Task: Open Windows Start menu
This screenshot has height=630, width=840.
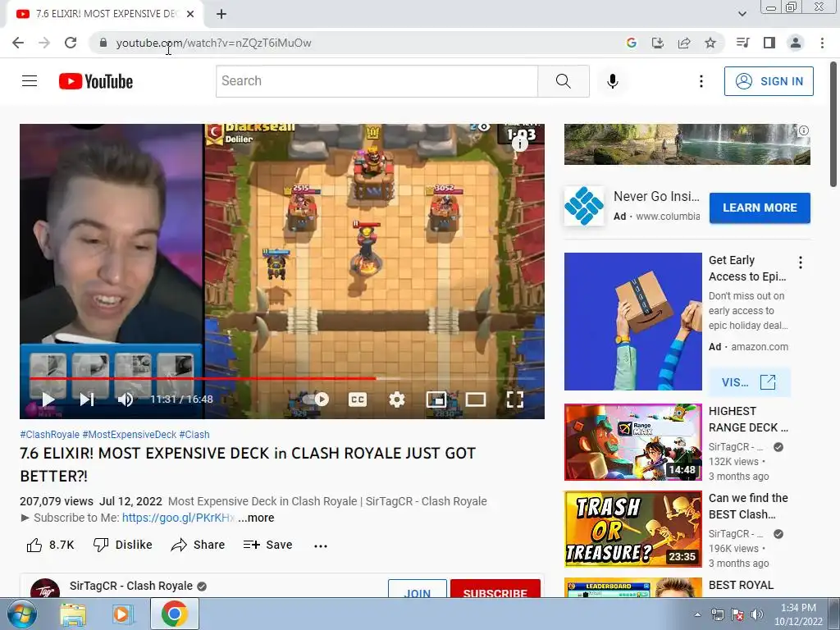Action: click(x=21, y=614)
